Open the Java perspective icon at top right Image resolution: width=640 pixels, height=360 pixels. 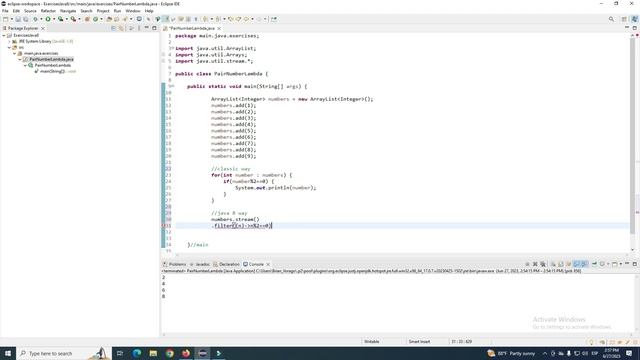[635, 19]
